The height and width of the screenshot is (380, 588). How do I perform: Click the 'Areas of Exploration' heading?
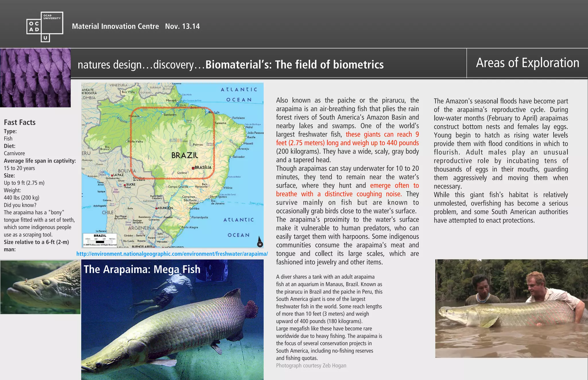point(527,63)
